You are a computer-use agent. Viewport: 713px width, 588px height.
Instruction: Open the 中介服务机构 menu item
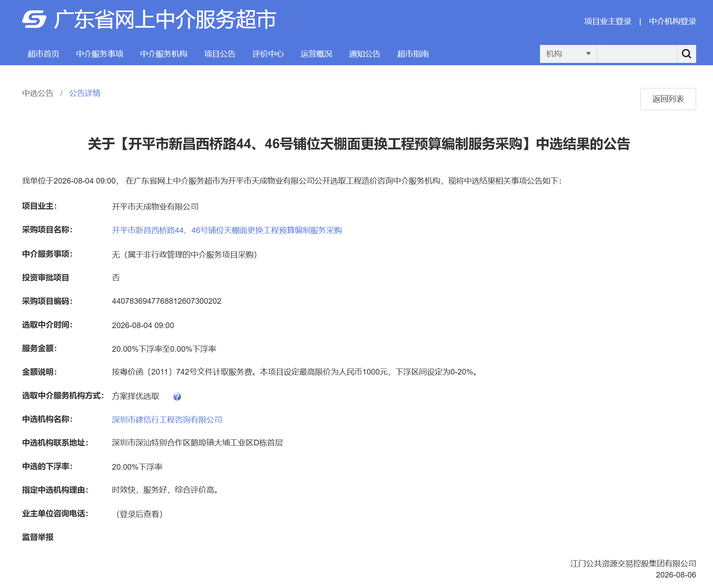(164, 54)
